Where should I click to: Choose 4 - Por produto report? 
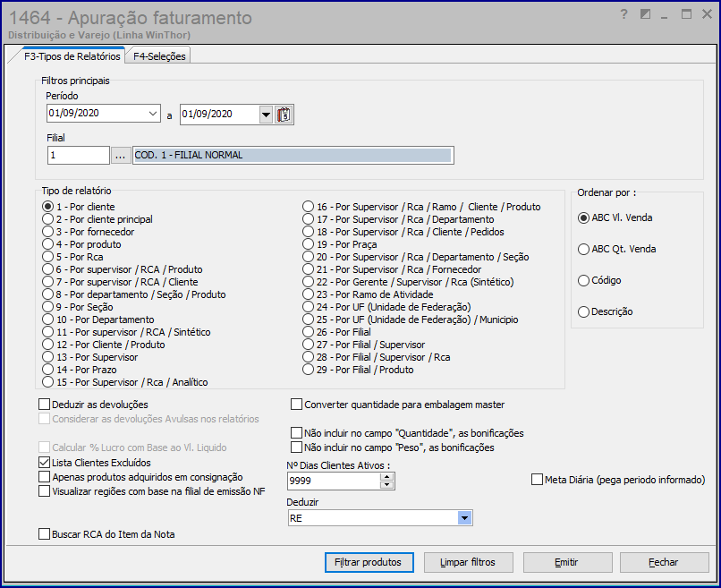coord(81,244)
